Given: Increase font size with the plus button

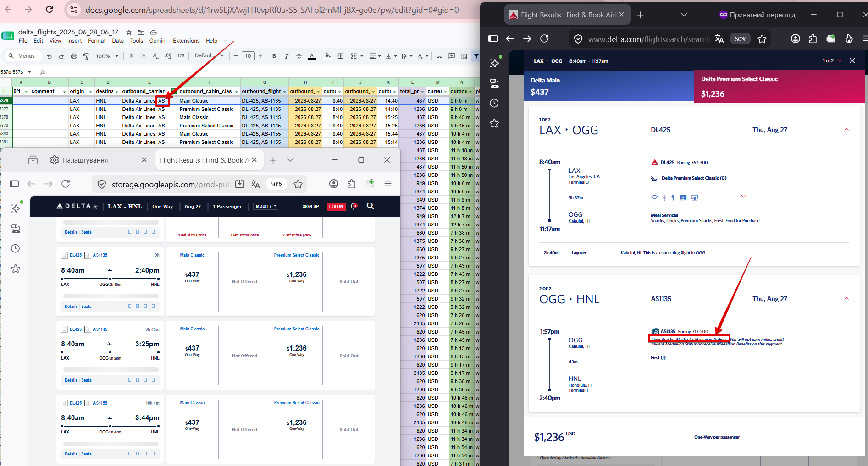Looking at the screenshot, I should point(260,56).
